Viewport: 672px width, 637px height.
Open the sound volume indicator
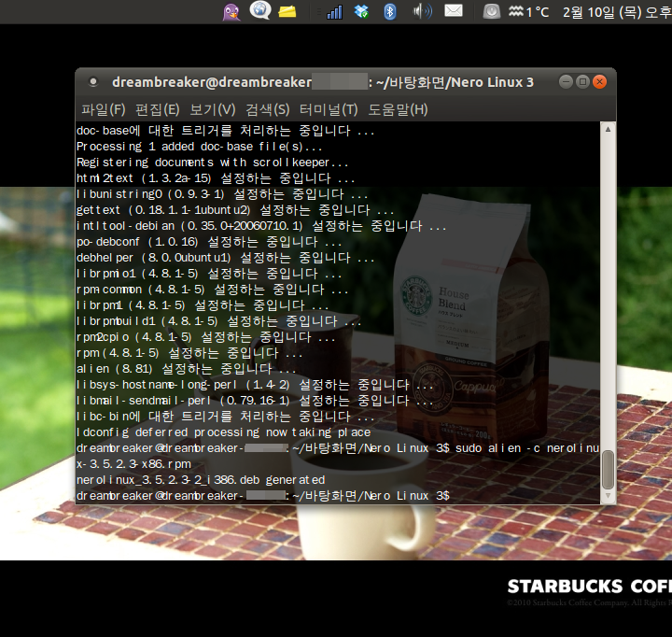(x=422, y=11)
